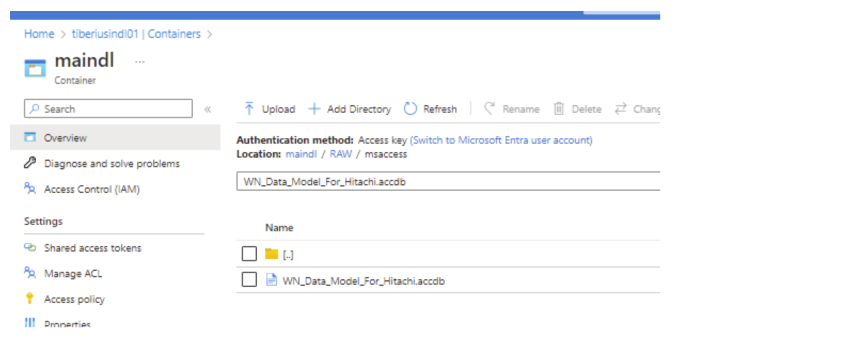Click the Diagnose wrench icon

tap(30, 163)
